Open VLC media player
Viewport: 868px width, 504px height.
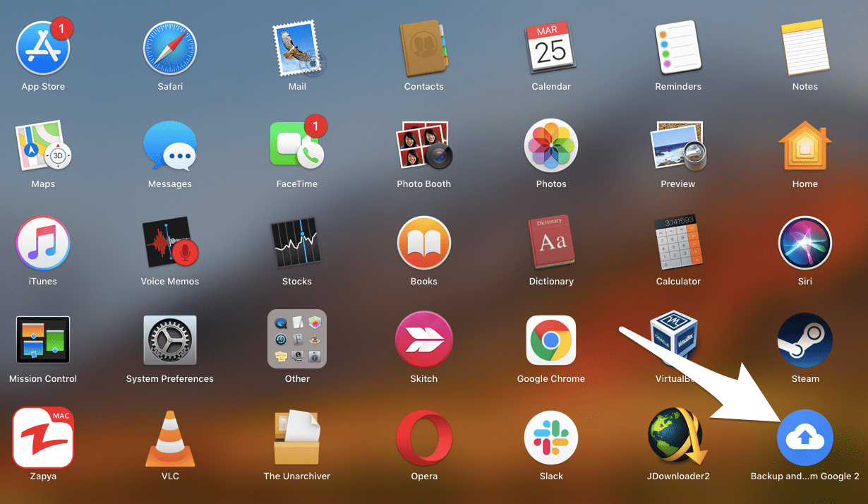pos(170,437)
